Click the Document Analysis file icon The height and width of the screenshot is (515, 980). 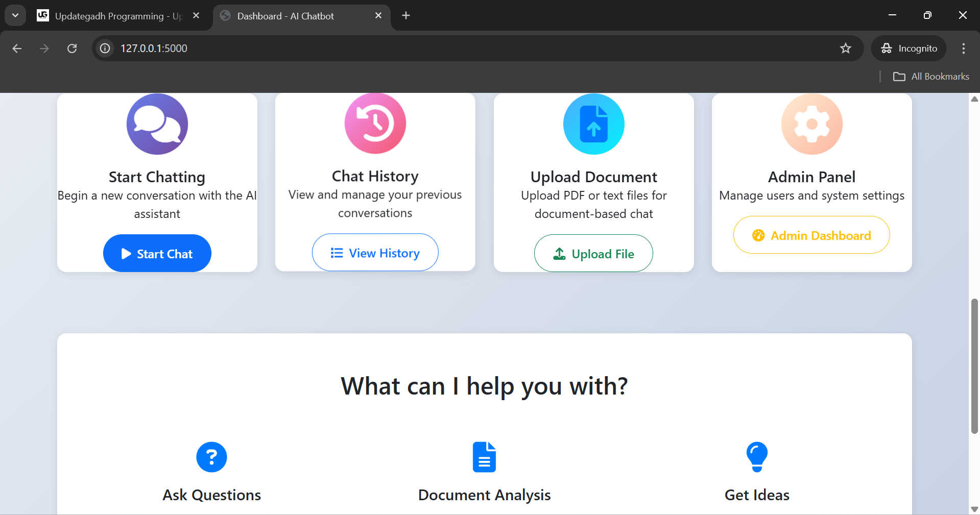pyautogui.click(x=484, y=457)
